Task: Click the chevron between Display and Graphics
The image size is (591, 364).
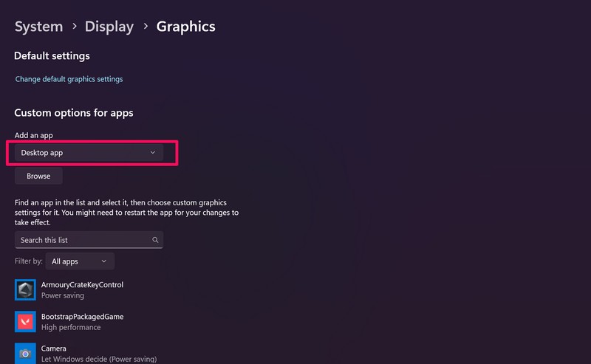Action: pos(145,27)
